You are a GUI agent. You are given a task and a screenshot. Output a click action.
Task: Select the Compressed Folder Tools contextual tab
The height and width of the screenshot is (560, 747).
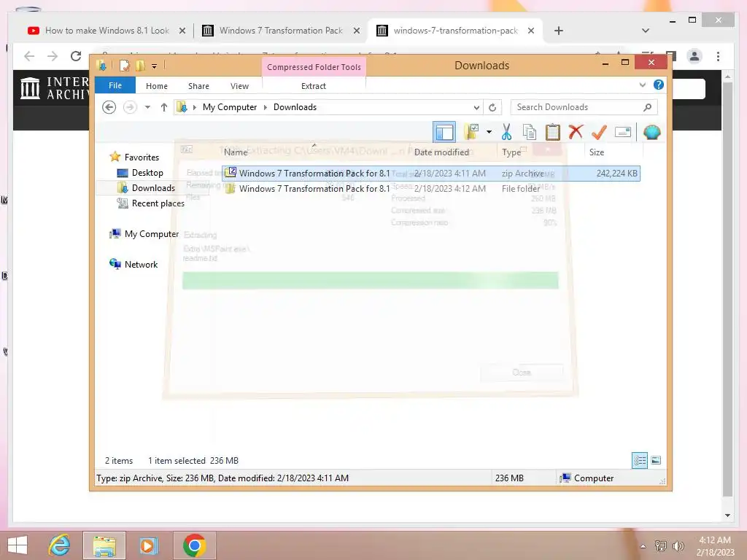click(x=314, y=67)
